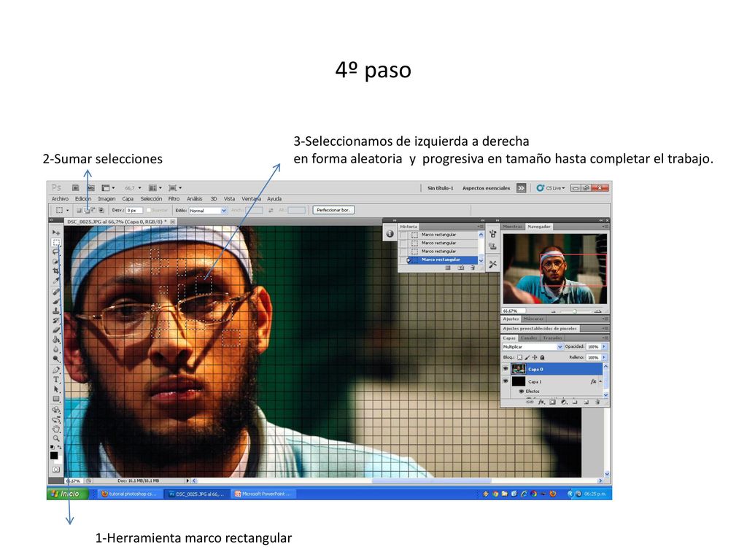Open the Filtro menu

click(174, 198)
